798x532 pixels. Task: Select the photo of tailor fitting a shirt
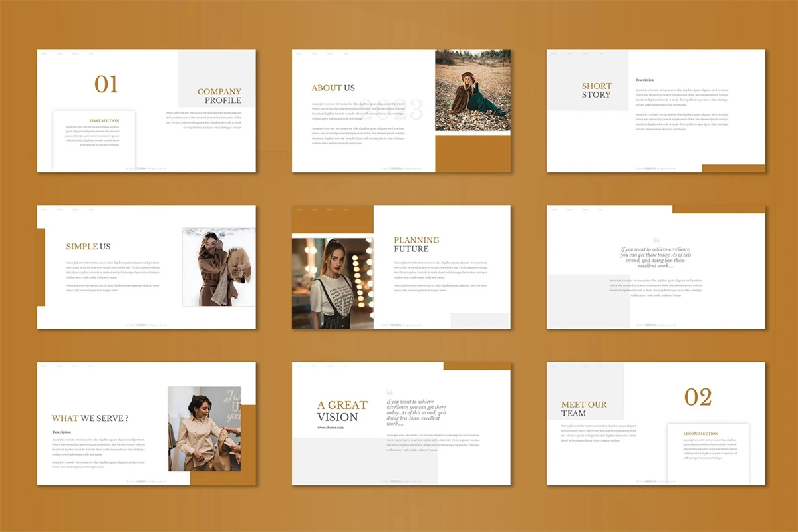pyautogui.click(x=204, y=429)
